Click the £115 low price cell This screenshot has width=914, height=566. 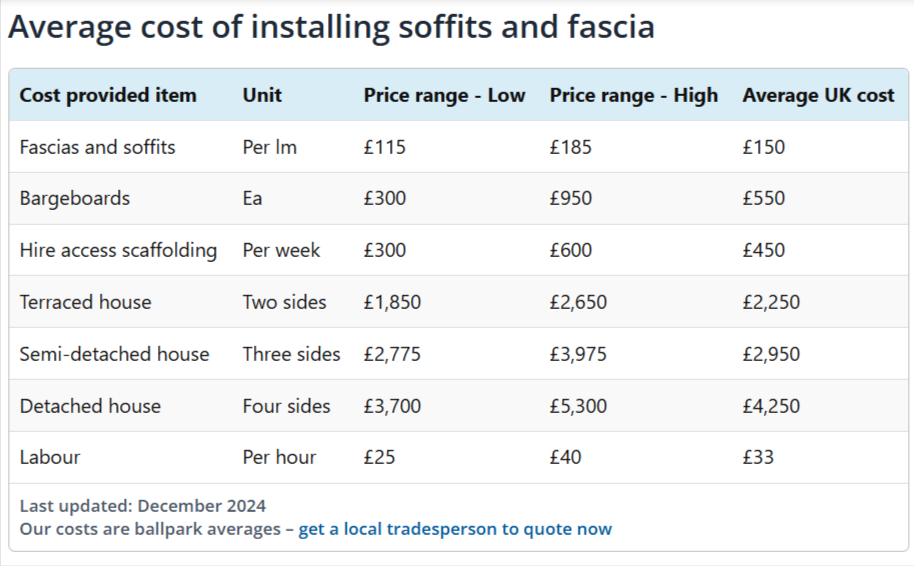[x=385, y=147]
